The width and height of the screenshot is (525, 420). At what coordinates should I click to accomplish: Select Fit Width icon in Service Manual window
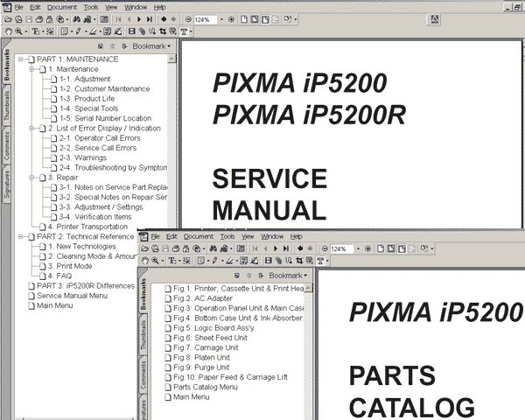click(265, 19)
